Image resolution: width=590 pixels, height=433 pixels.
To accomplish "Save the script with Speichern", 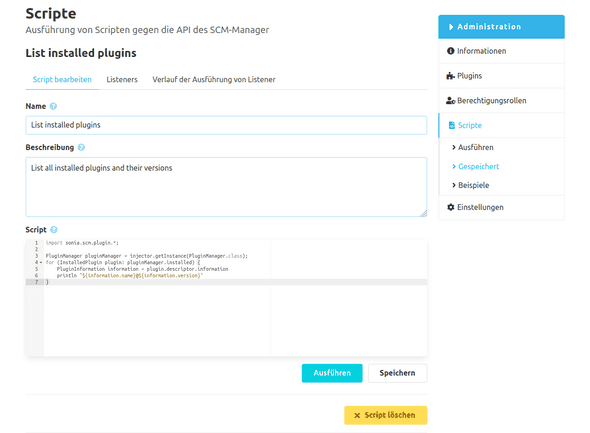I will point(397,373).
